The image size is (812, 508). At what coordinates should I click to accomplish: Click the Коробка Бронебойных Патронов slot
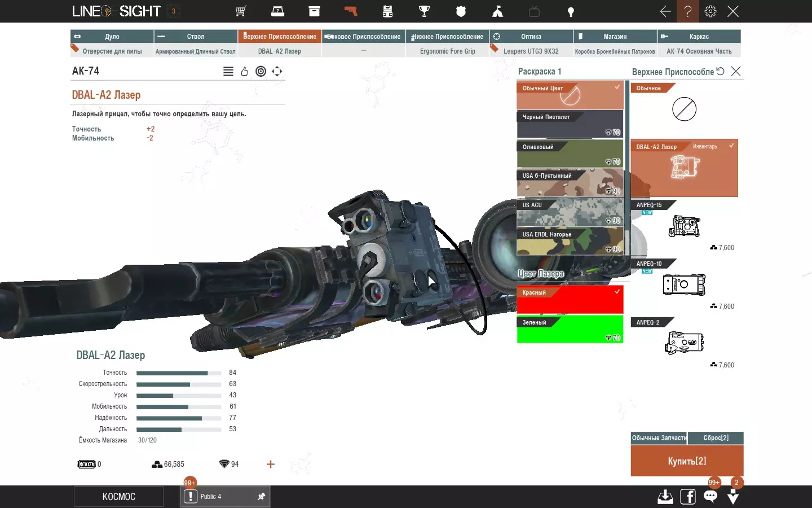(615, 51)
